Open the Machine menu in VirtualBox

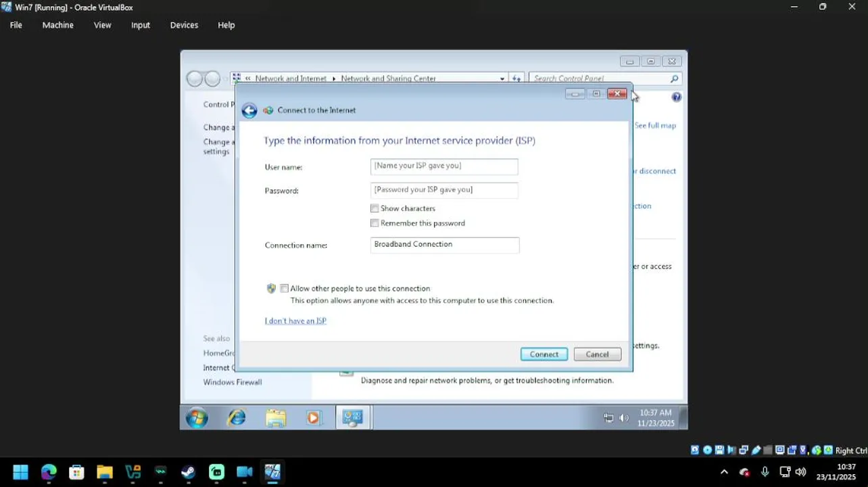[x=58, y=25]
